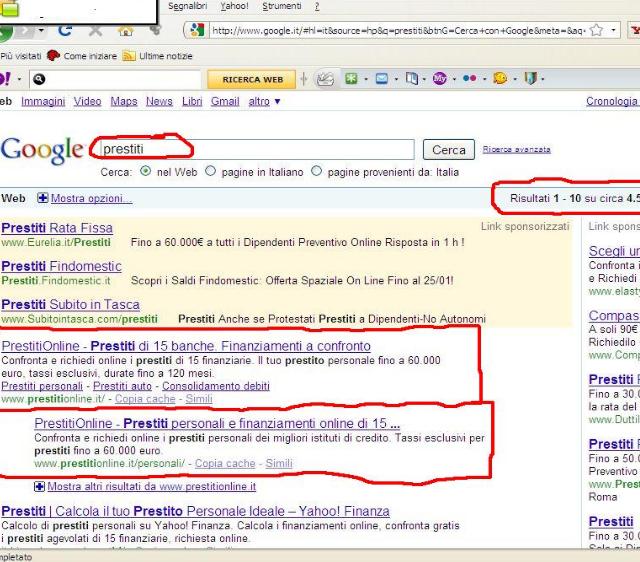Image resolution: width=640 pixels, height=562 pixels.
Task: Click the blue notebook Yahoo toolbar icon
Action: [411, 78]
